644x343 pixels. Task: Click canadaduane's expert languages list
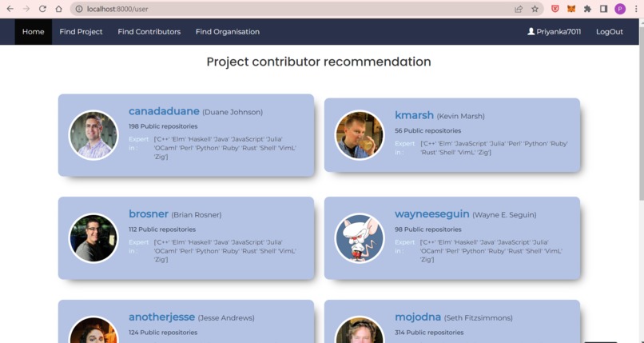coord(225,148)
